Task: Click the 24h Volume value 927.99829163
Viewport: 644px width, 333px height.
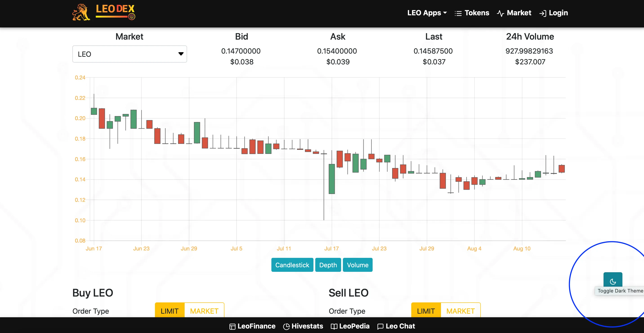Action: [529, 51]
